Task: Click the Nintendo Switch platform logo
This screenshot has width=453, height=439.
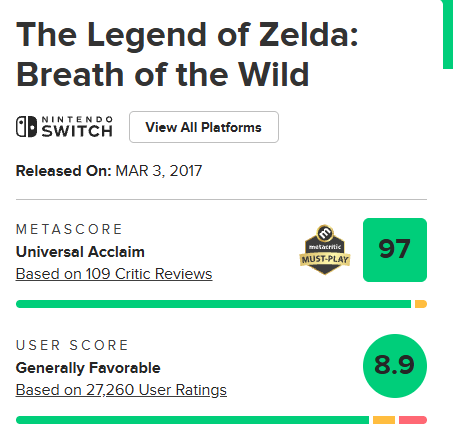Action: tap(64, 127)
